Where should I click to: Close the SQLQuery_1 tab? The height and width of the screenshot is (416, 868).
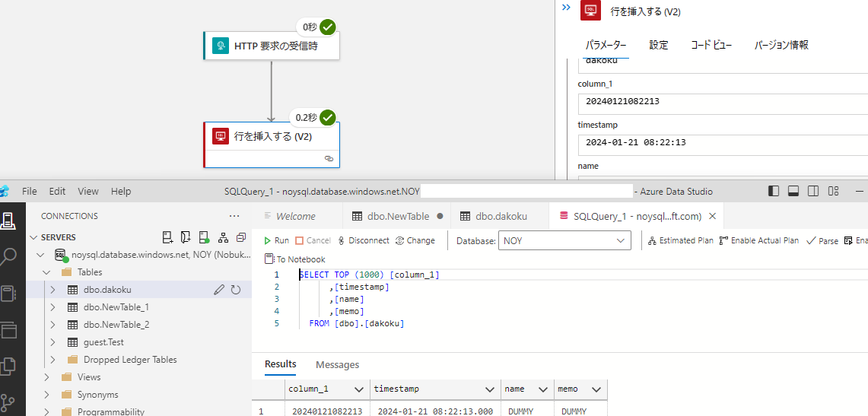[x=713, y=216]
